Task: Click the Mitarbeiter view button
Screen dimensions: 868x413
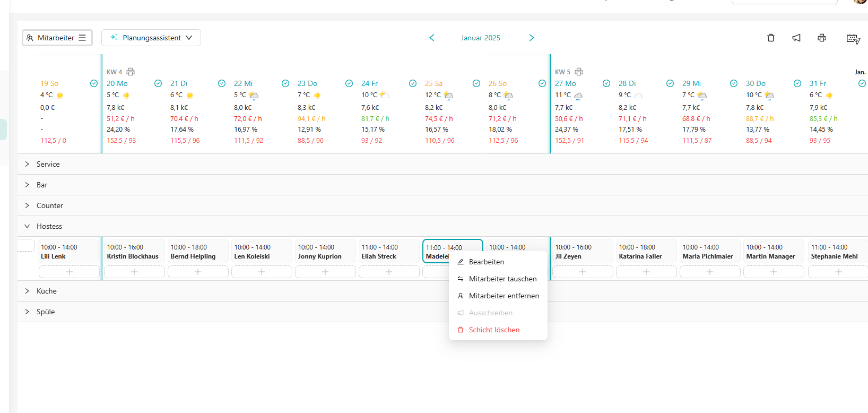Action: [x=57, y=38]
